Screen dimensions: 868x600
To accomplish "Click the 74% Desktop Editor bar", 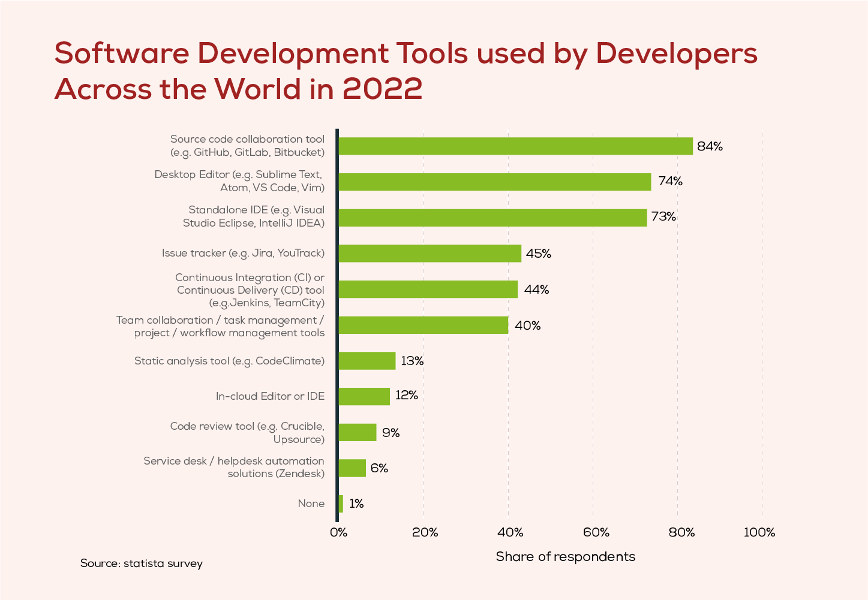I will coord(495,182).
